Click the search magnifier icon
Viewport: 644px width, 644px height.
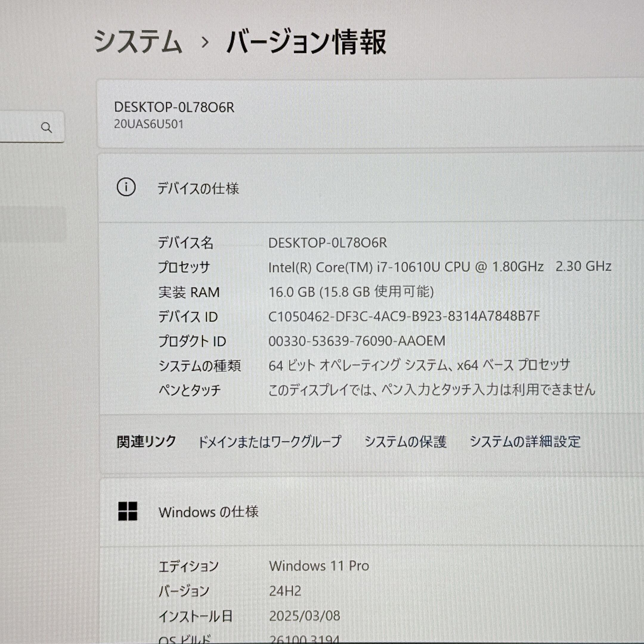[x=47, y=128]
